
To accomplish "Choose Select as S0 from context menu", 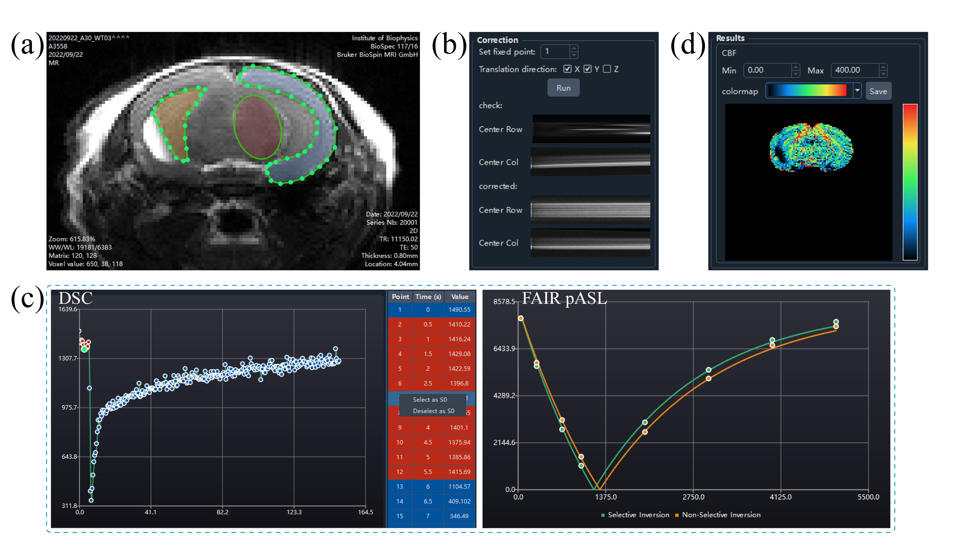I will (x=430, y=399).
